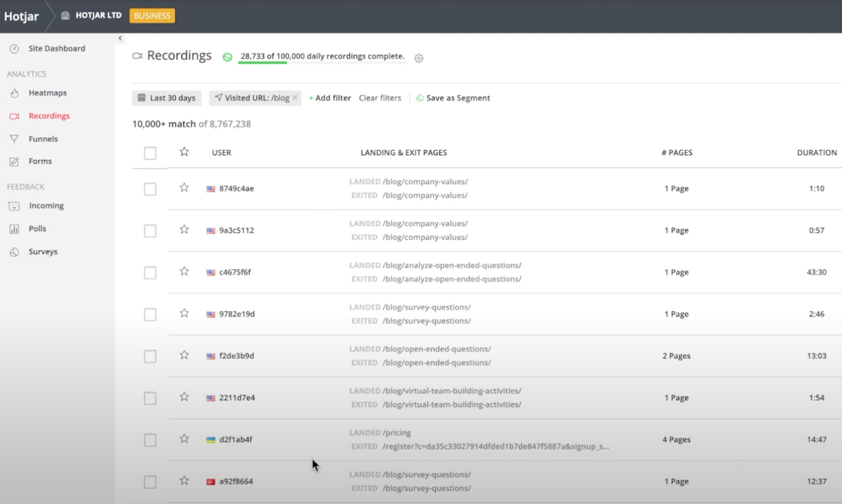The image size is (842, 504).
Task: Open Surveys from the Feedback section
Action: (x=43, y=252)
